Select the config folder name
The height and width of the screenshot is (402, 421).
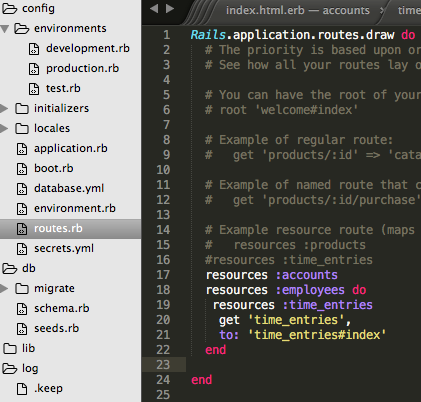[38, 9]
